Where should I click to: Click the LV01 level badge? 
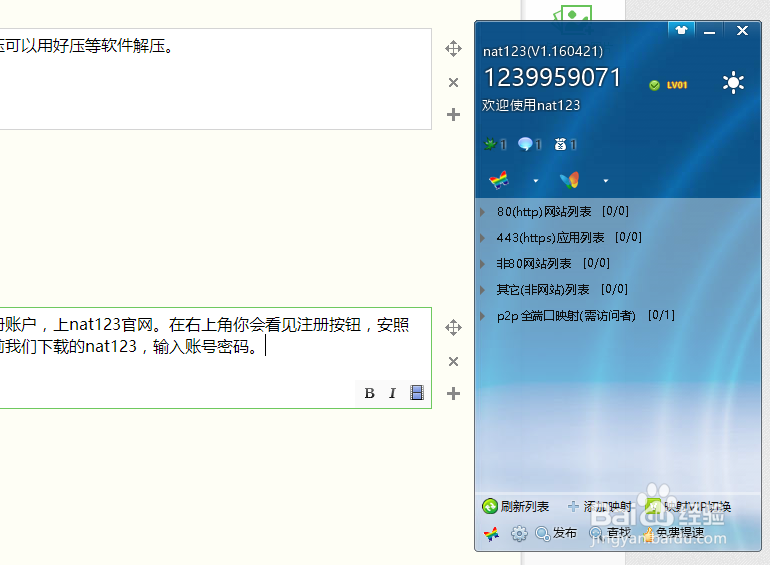(677, 85)
